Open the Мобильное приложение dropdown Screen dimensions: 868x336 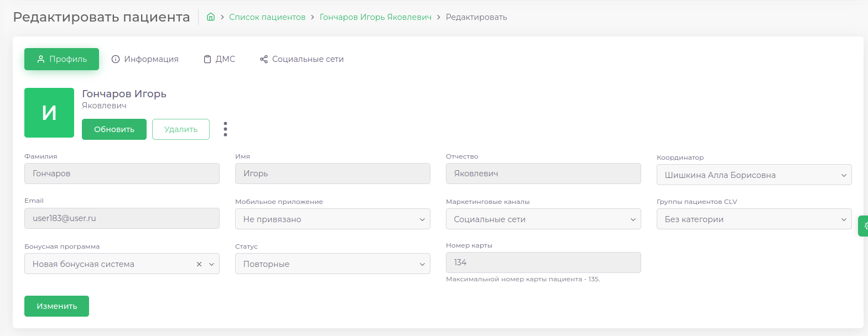pos(332,219)
